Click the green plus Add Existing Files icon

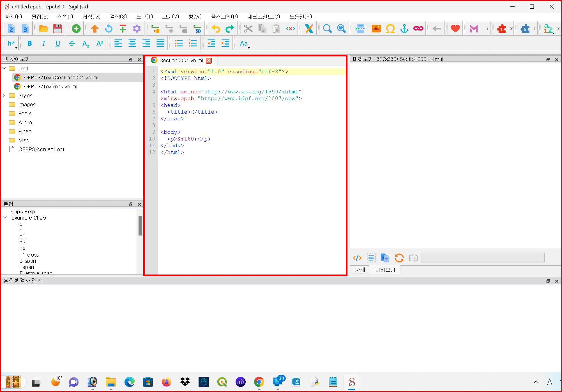tap(76, 29)
